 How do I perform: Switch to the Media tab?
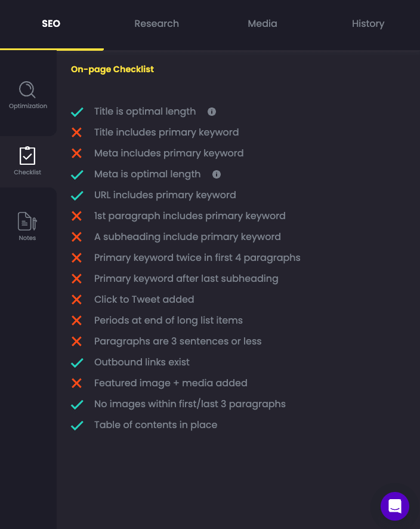coord(262,24)
